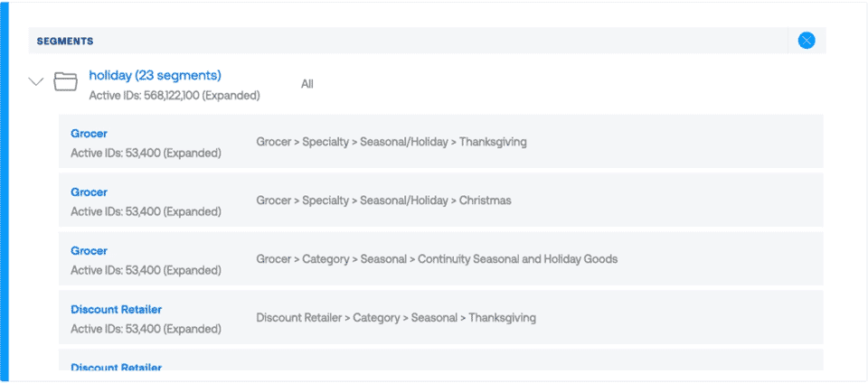The image size is (868, 383).
Task: Open the Grocer segment in the Christmas row
Action: 89,192
